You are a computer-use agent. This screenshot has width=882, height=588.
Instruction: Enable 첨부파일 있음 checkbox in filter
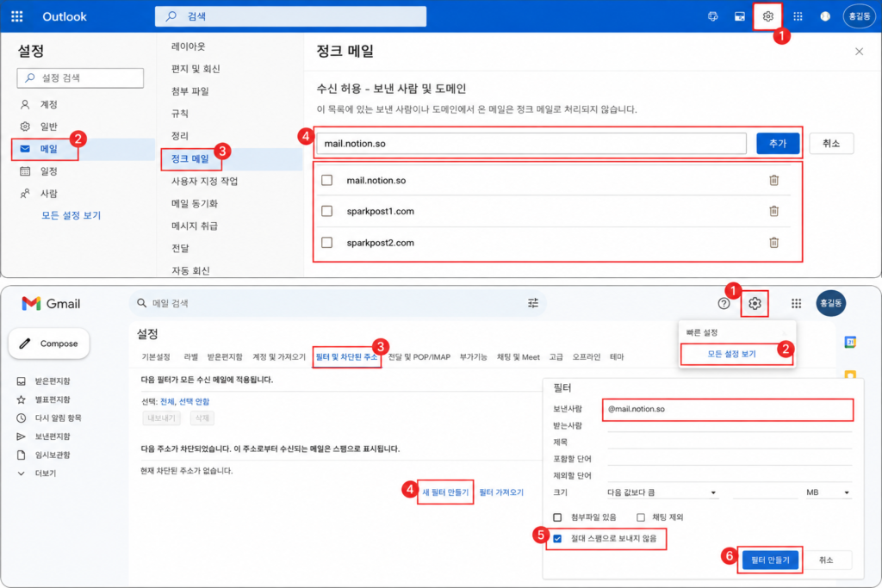(x=557, y=517)
